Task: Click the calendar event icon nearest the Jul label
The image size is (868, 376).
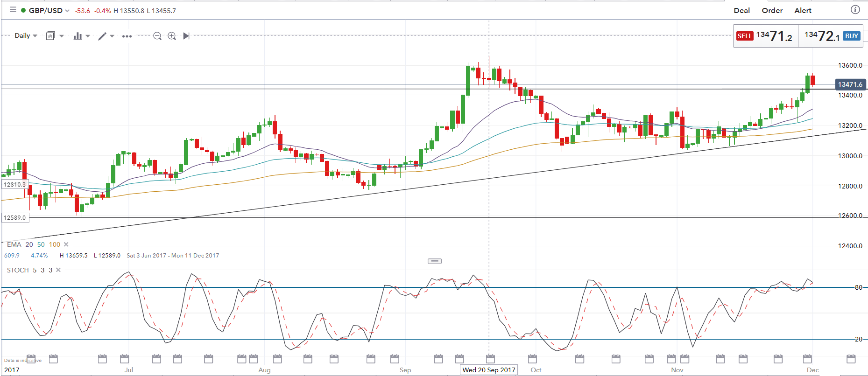Action: click(x=125, y=359)
